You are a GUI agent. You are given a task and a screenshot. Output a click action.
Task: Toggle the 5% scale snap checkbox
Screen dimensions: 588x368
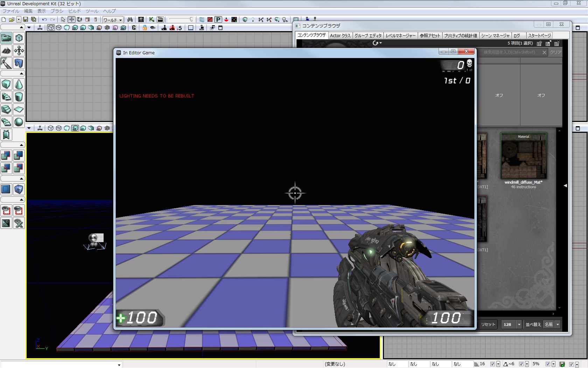pos(548,364)
